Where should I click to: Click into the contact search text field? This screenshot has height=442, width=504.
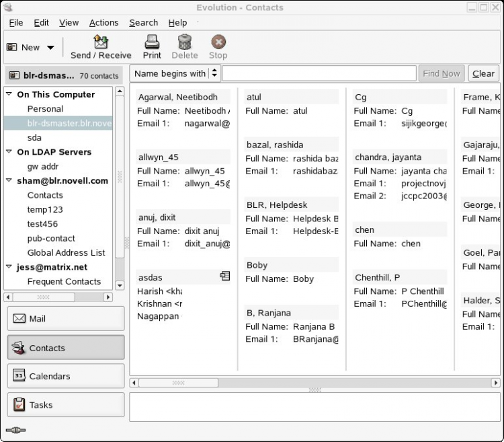pos(319,73)
